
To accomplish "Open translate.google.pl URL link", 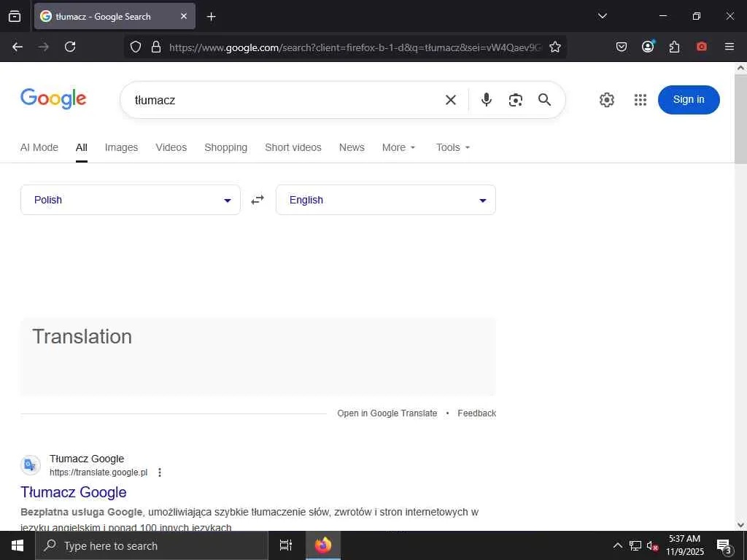I will click(98, 472).
